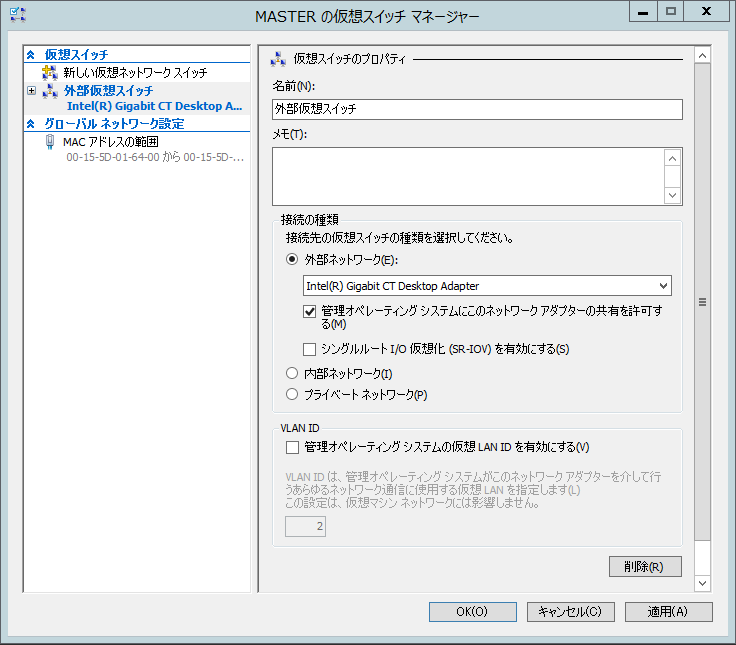The height and width of the screenshot is (645, 736).
Task: Click the Intel(R) Gigabit CT Desktop A... subtext
Action: click(154, 106)
